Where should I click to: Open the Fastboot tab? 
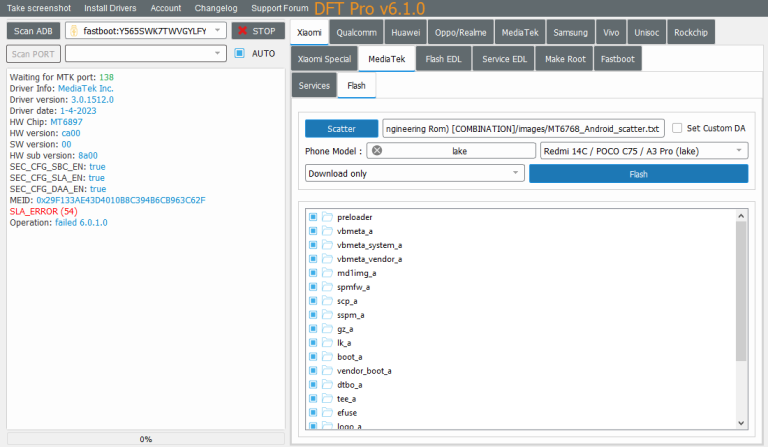pos(617,59)
